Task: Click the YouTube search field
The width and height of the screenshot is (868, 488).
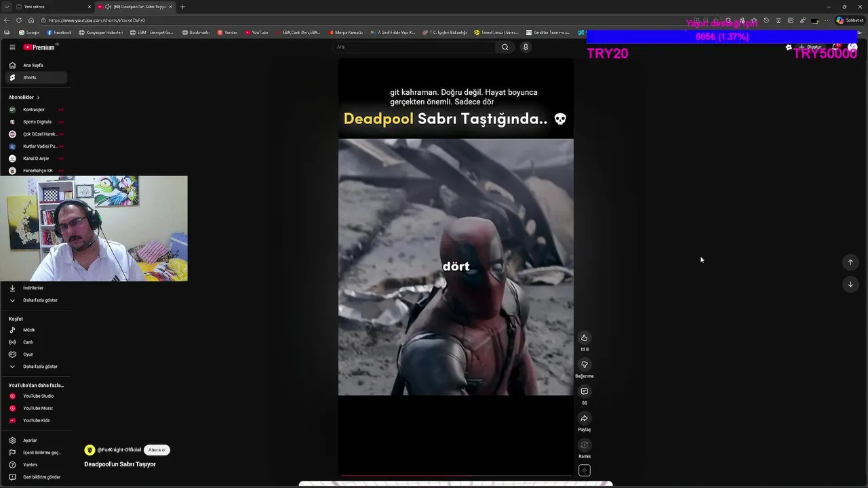Action: click(415, 47)
